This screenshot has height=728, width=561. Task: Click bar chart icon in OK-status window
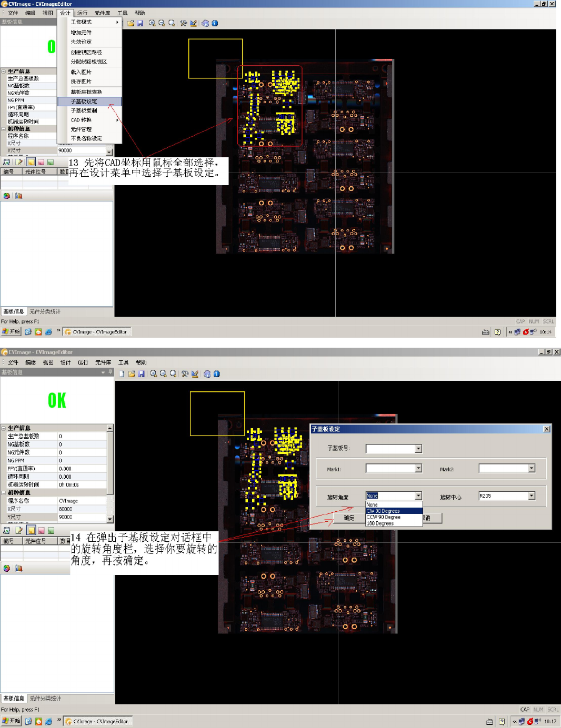(19, 568)
